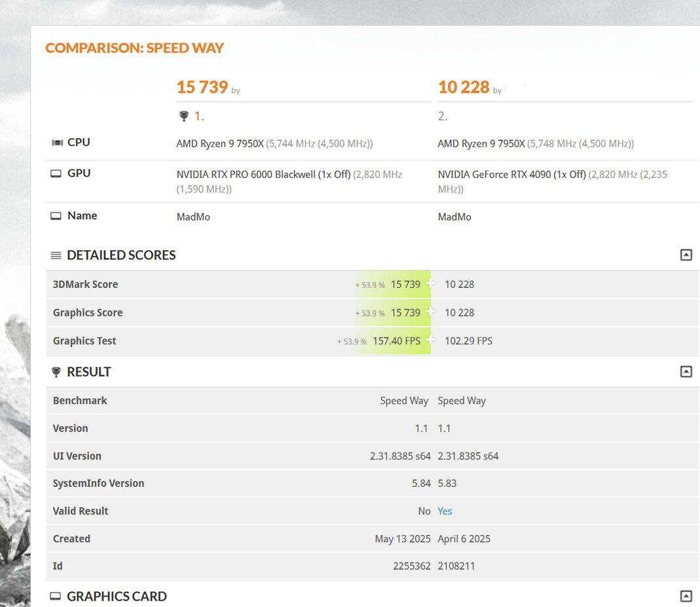The width and height of the screenshot is (700, 607).
Task: Click the 102.29 FPS value
Action: (468, 341)
